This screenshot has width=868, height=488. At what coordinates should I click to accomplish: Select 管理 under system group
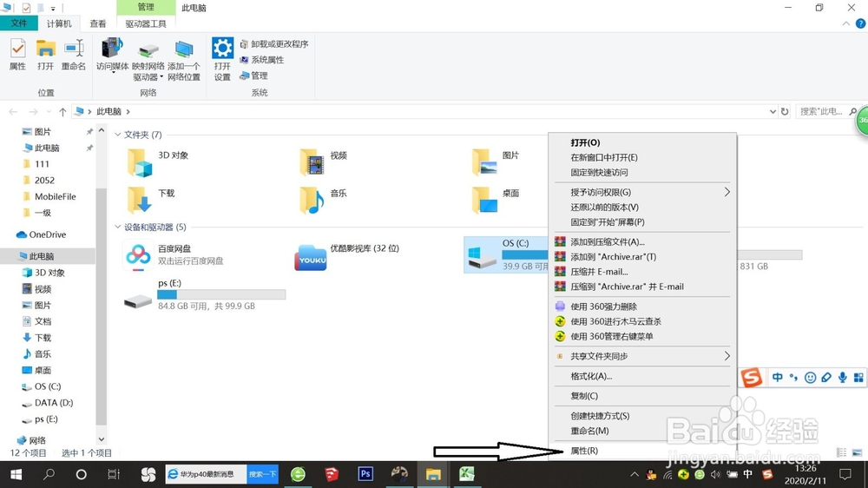tap(254, 76)
